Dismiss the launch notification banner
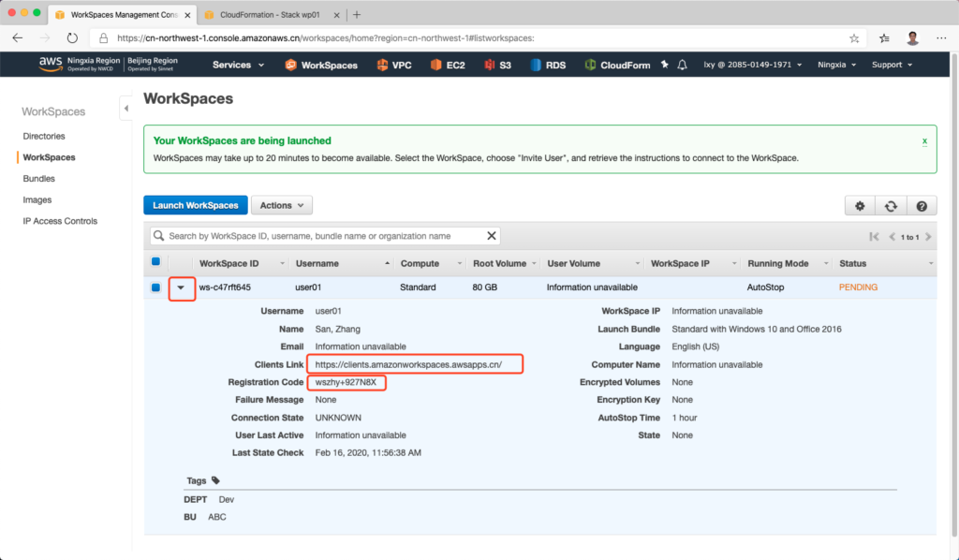 pyautogui.click(x=924, y=140)
